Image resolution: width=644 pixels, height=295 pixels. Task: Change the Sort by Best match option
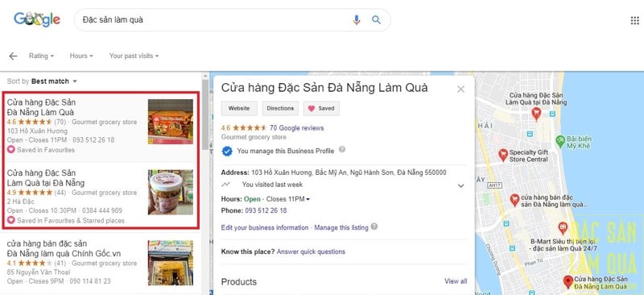coord(54,81)
